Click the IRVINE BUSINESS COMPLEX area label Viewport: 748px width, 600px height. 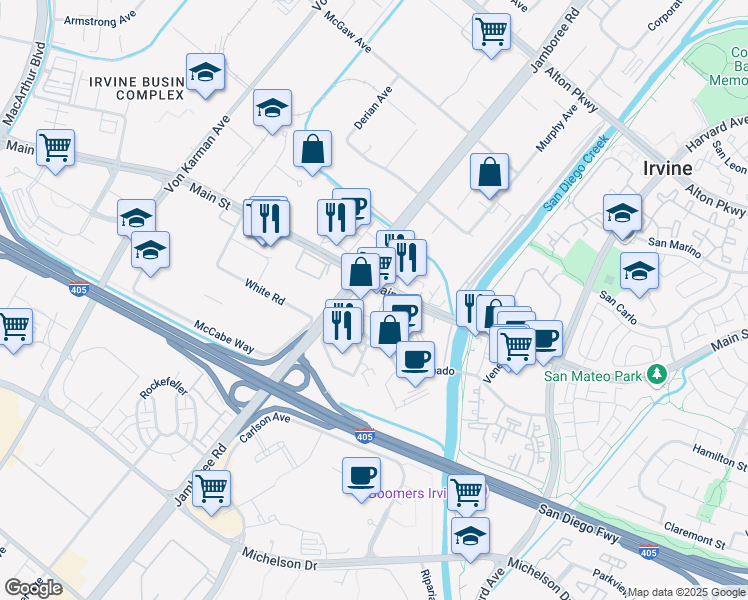point(137,89)
